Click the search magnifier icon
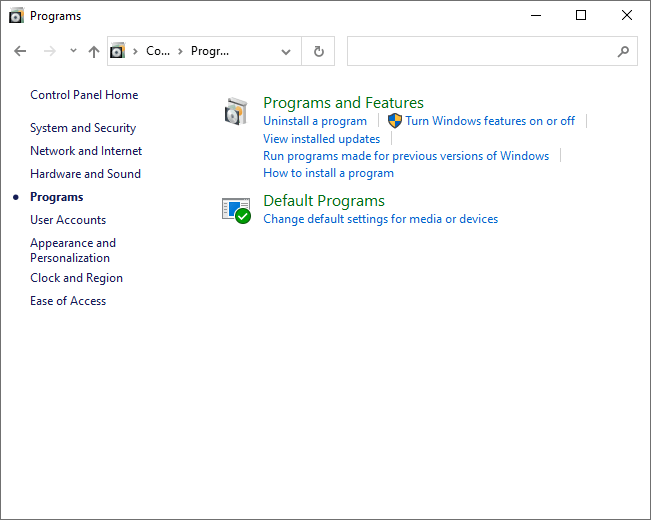 (623, 51)
